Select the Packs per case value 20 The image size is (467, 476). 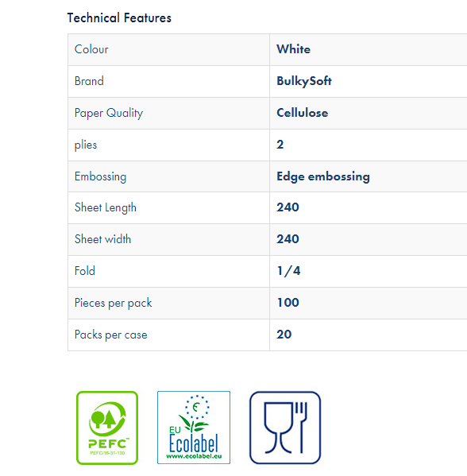tap(284, 335)
